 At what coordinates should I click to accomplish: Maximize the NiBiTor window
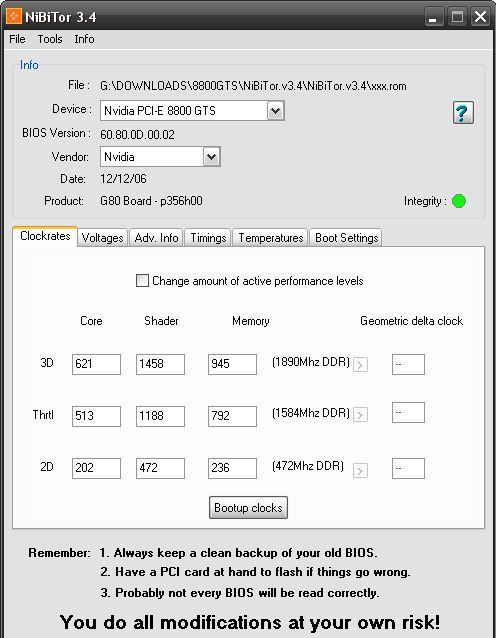click(x=457, y=17)
